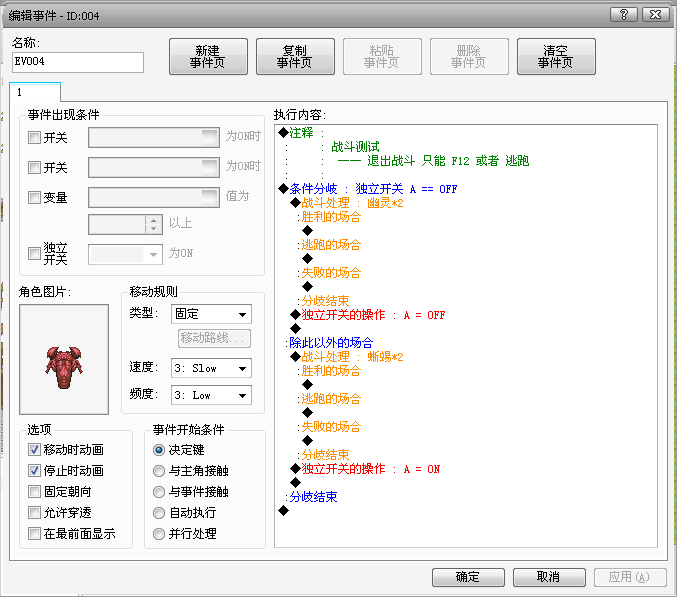This screenshot has width=677, height=597.
Task: Enable the 独立开关 condition checkbox
Action: pos(34,253)
